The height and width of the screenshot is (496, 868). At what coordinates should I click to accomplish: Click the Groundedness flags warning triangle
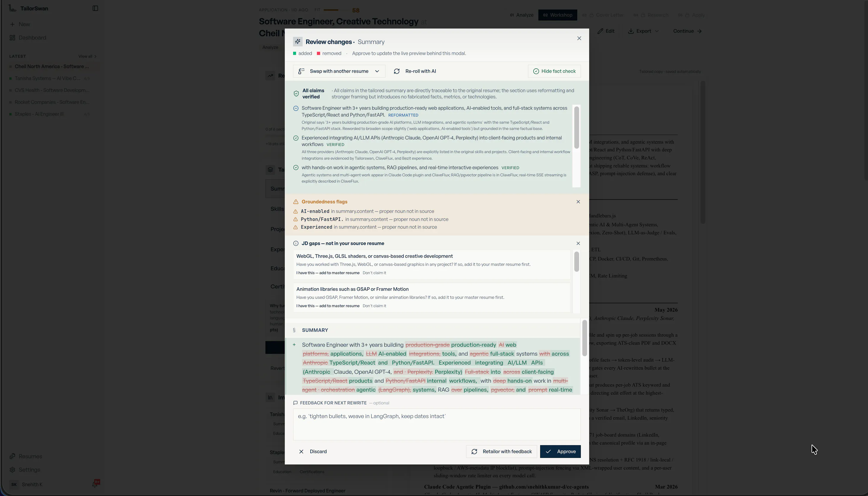pyautogui.click(x=295, y=202)
